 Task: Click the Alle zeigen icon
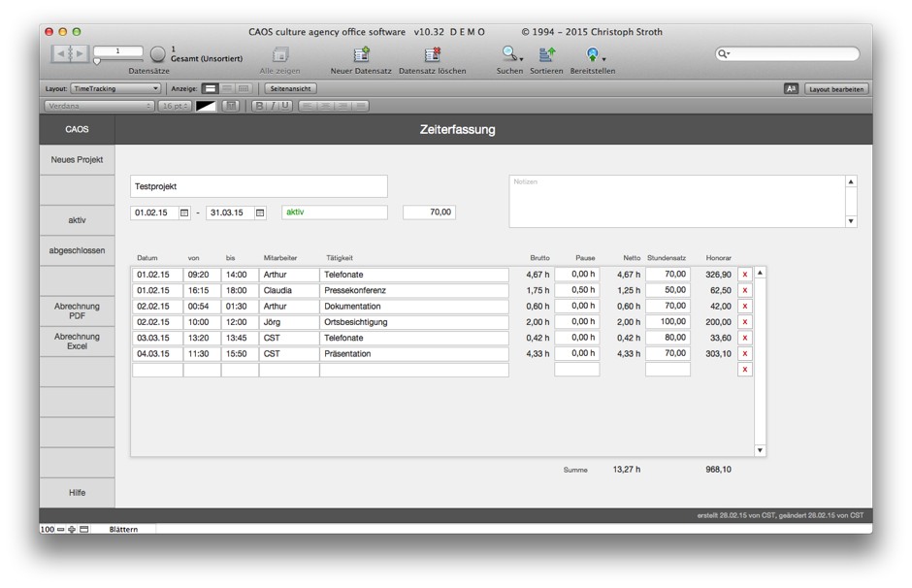click(x=279, y=54)
